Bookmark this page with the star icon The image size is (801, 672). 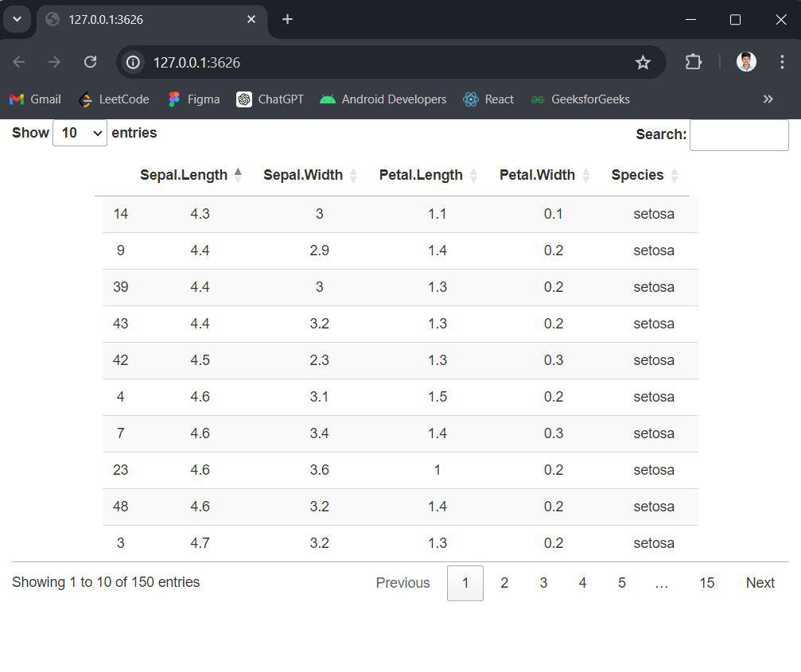(643, 62)
